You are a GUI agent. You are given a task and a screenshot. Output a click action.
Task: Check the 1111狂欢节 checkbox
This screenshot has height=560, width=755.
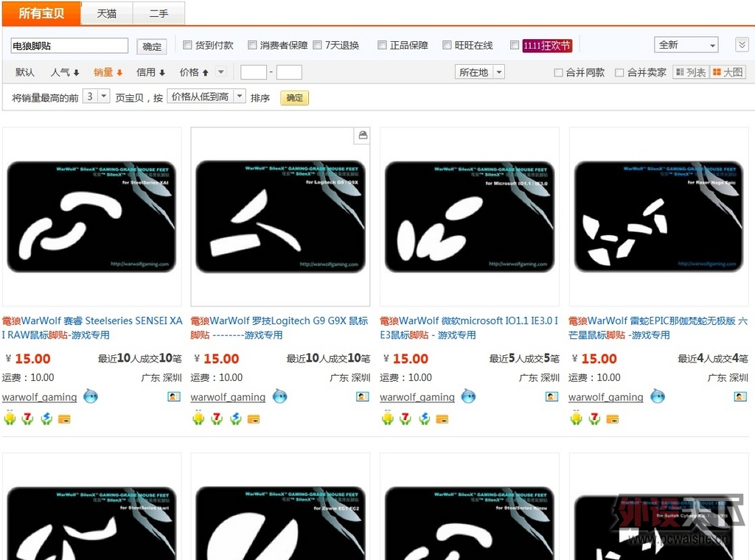tap(514, 45)
